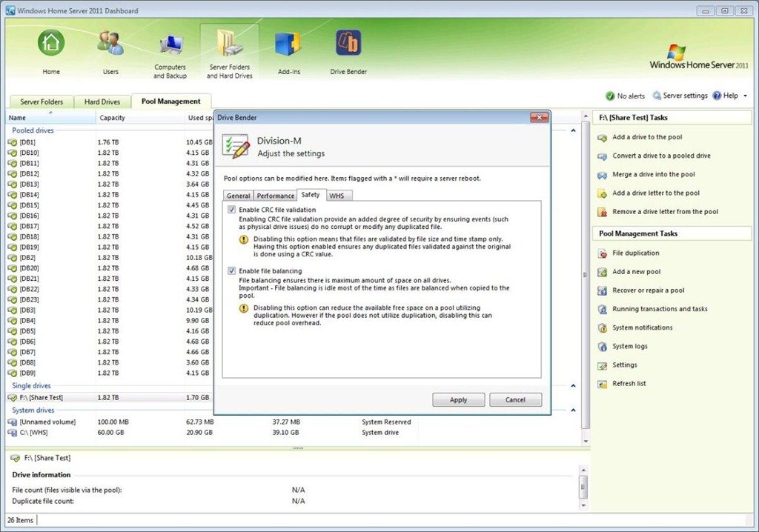Toggle Enable file balancing checkbox
The height and width of the screenshot is (532, 759).
click(x=232, y=271)
